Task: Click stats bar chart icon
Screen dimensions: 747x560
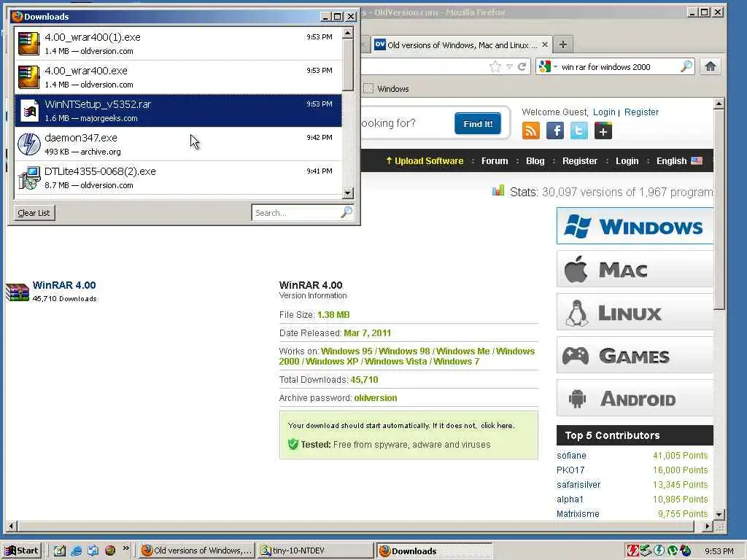Action: [498, 191]
